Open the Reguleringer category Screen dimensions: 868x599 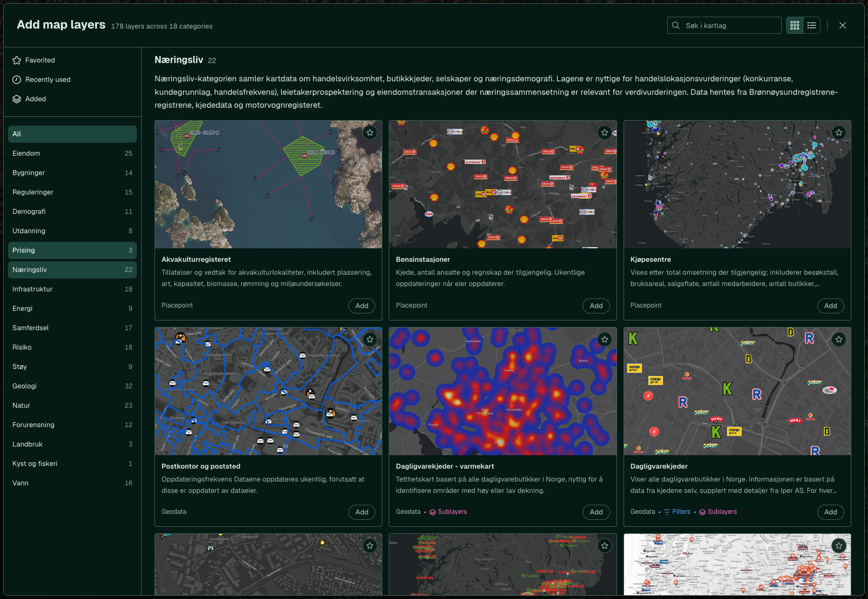pos(72,192)
